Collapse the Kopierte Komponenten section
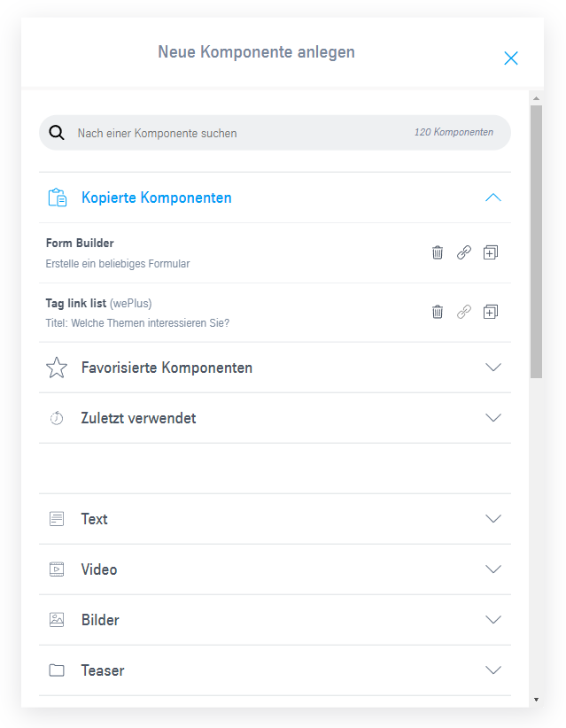The height and width of the screenshot is (728, 566). coord(493,197)
